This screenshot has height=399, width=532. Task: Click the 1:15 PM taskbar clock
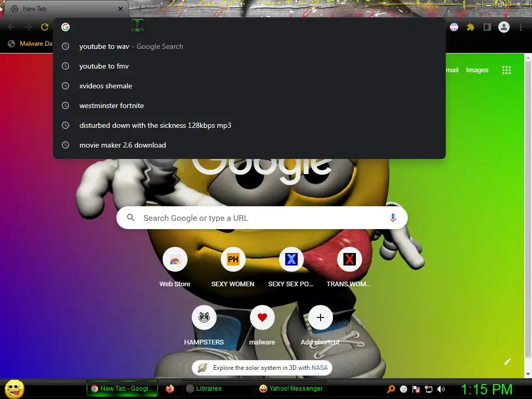(x=486, y=389)
